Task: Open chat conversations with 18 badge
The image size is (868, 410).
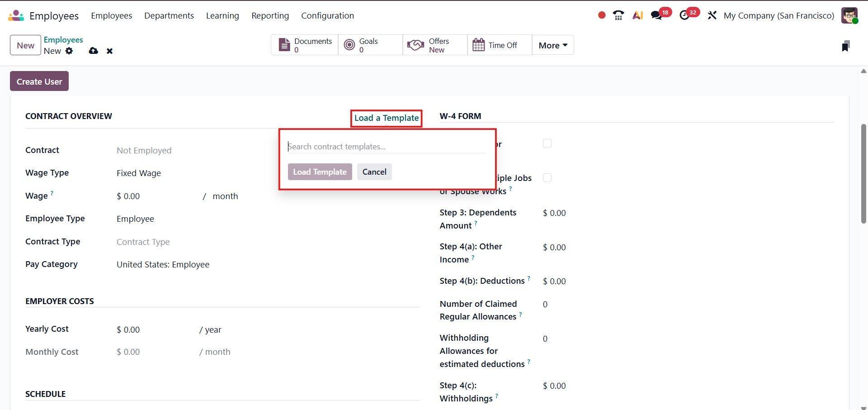Action: [x=657, y=15]
